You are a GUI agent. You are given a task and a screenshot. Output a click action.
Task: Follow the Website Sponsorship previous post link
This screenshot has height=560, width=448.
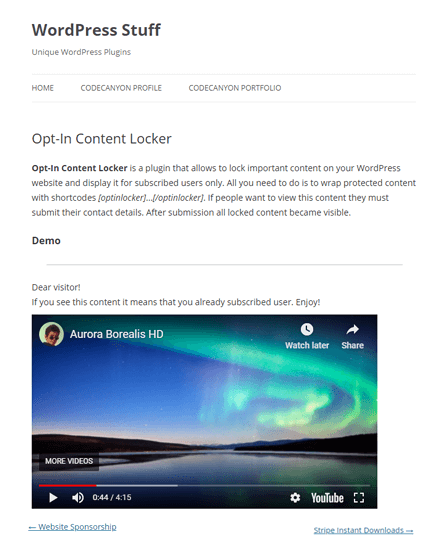click(73, 527)
